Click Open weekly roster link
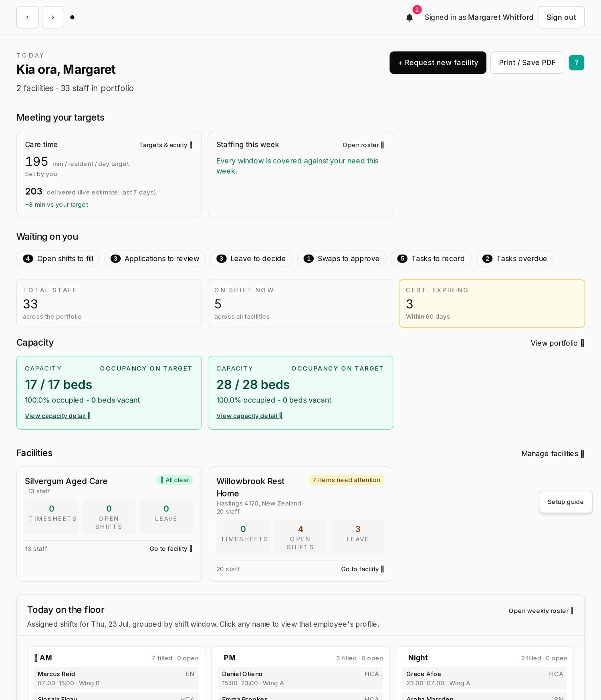The height and width of the screenshot is (700, 601). (x=541, y=611)
